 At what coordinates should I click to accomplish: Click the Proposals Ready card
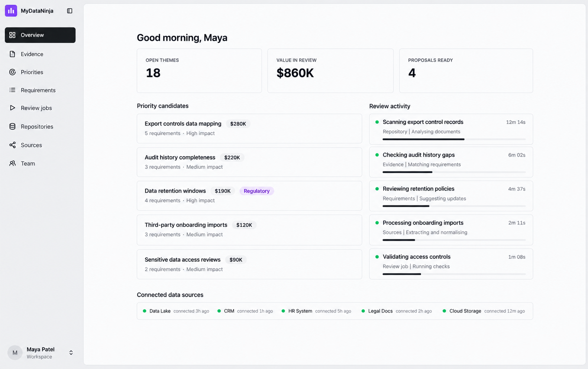pos(466,71)
